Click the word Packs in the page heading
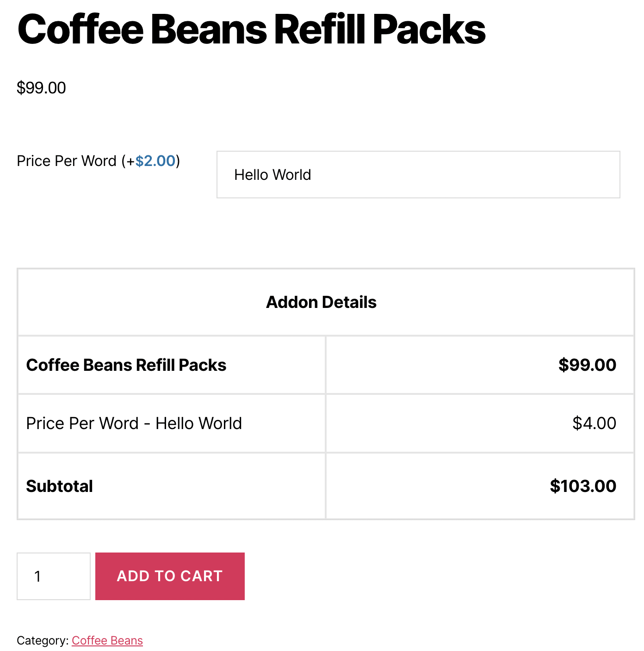The image size is (644, 651). point(429,30)
